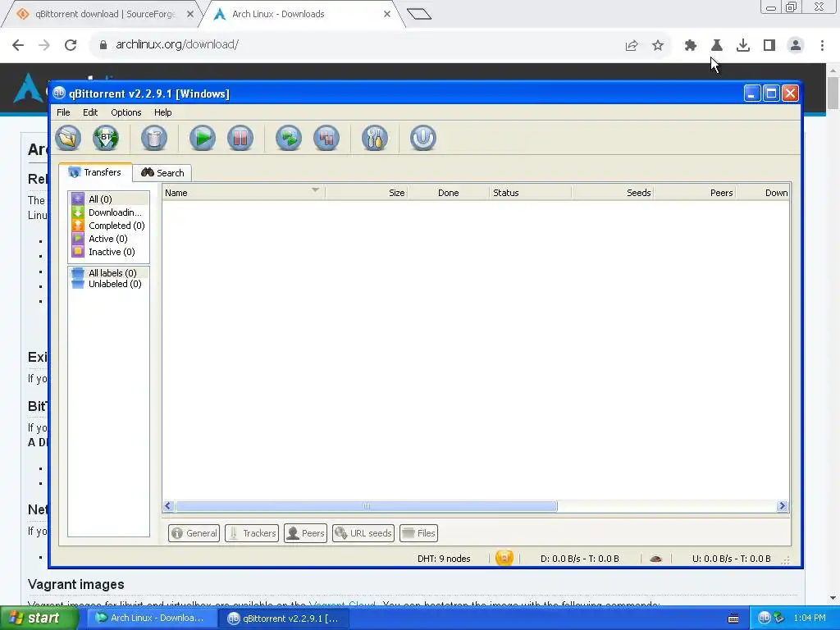840x630 pixels.
Task: Close the Arch Linux Downloads browser tab
Action: coord(387,14)
